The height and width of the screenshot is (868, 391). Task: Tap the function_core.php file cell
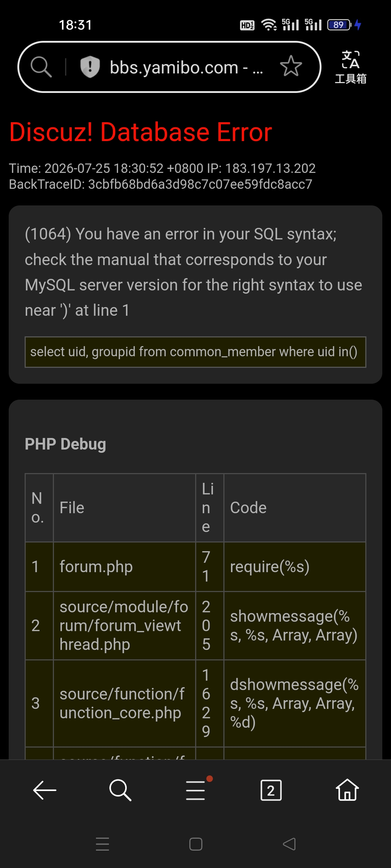(125, 703)
